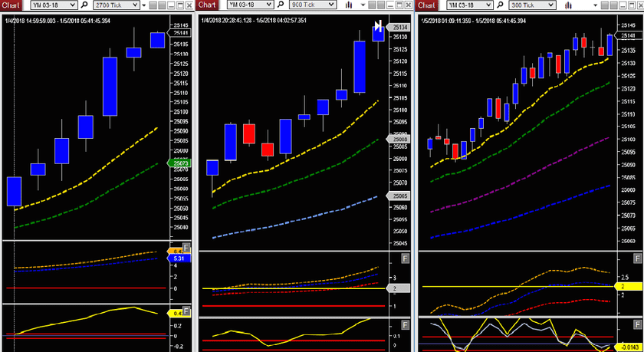Click the 25141 price marker in 300 Tick chart
Screen dimensions: 644x352
(x=629, y=36)
